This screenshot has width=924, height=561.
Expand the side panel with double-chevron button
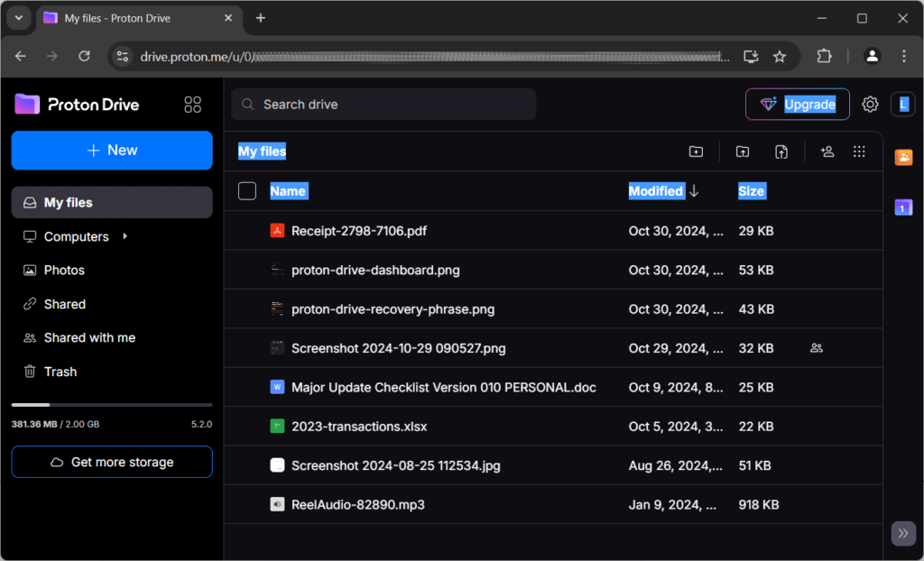902,534
